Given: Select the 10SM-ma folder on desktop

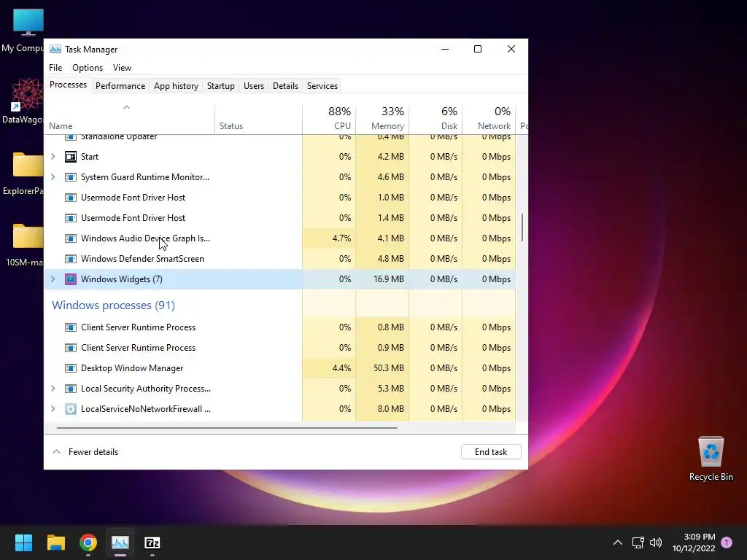Looking at the screenshot, I should coord(25,245).
